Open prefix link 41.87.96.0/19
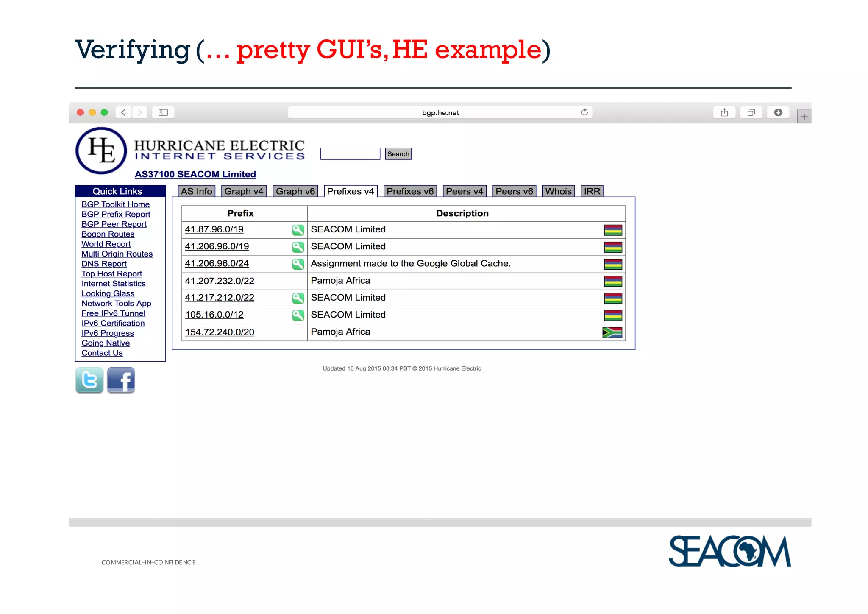This screenshot has height=614, width=868. (x=214, y=229)
